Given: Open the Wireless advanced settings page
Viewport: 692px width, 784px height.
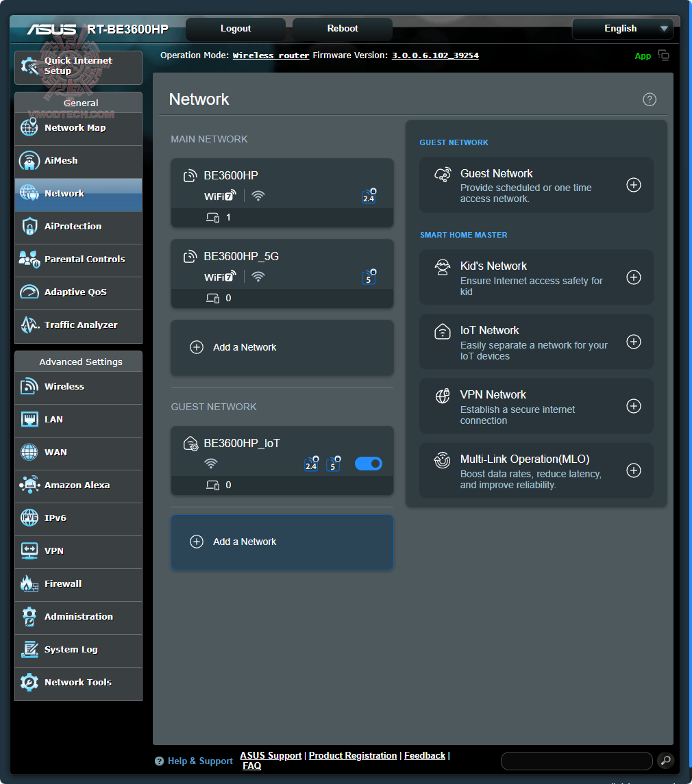Looking at the screenshot, I should click(x=79, y=388).
